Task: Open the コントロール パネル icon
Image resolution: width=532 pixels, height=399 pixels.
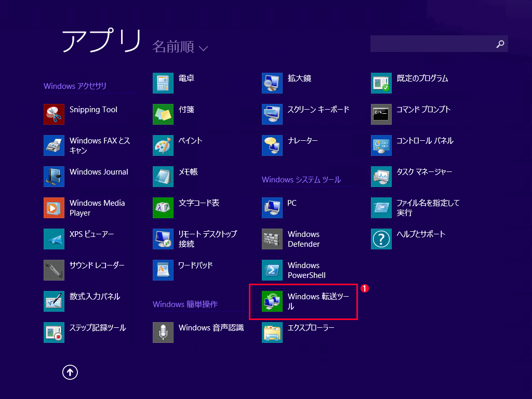Action: point(381,145)
